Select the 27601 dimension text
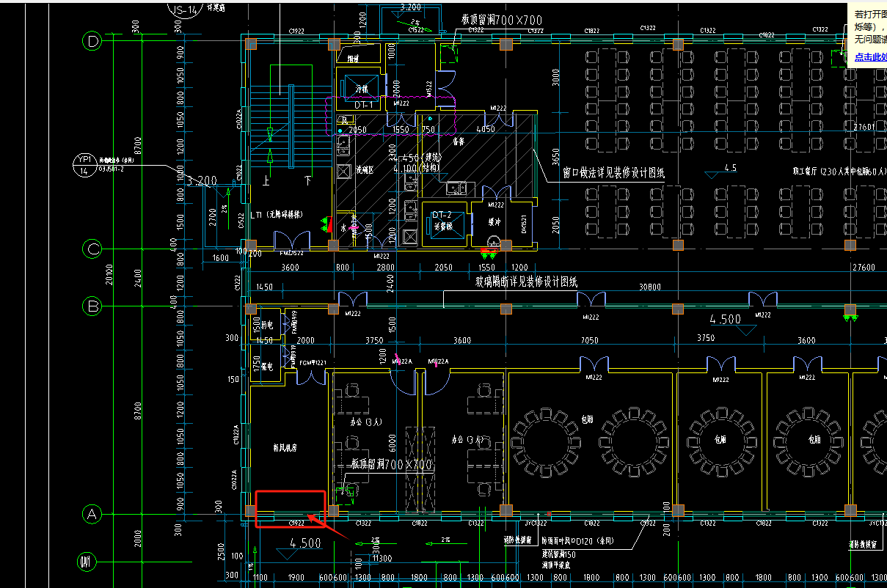 tap(865, 127)
